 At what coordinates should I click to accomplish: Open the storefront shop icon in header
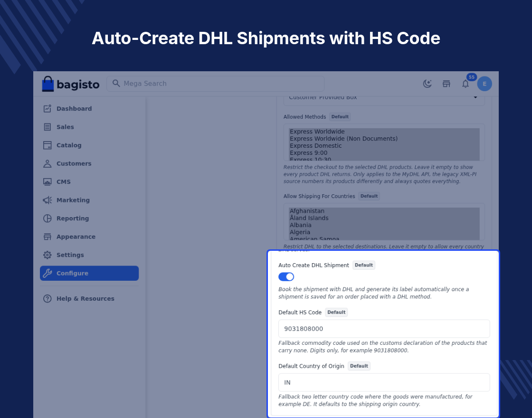pos(446,84)
